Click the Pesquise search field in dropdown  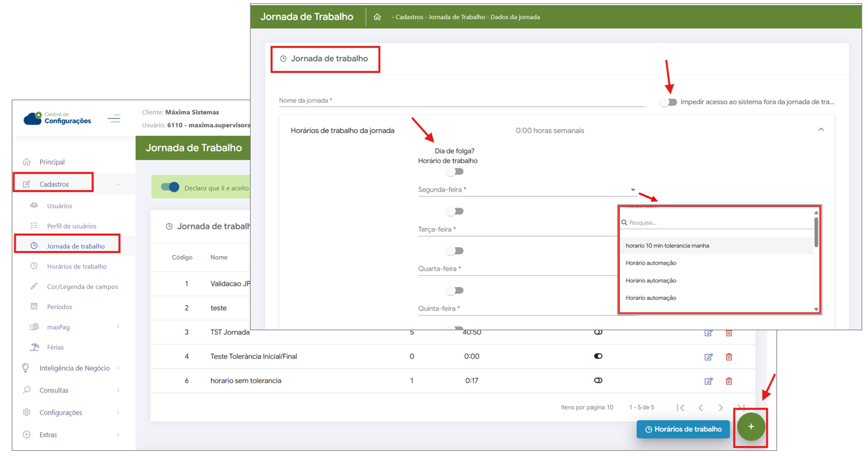pyautogui.click(x=717, y=223)
